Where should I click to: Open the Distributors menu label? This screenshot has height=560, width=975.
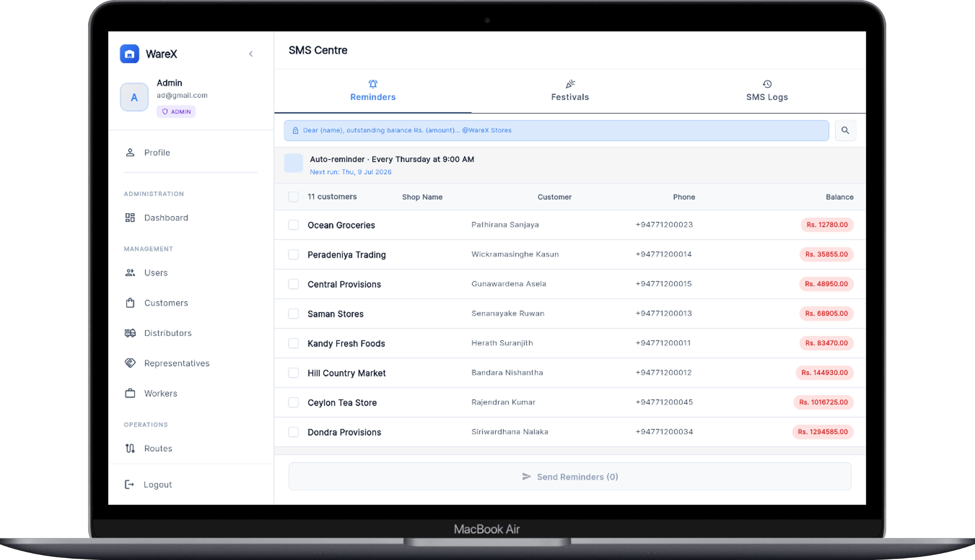click(168, 333)
